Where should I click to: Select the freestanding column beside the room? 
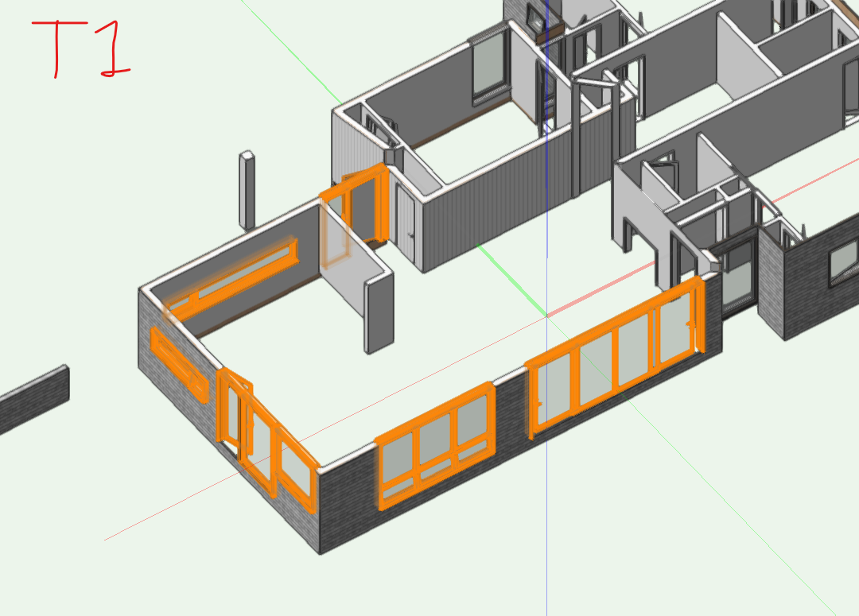pyautogui.click(x=247, y=191)
